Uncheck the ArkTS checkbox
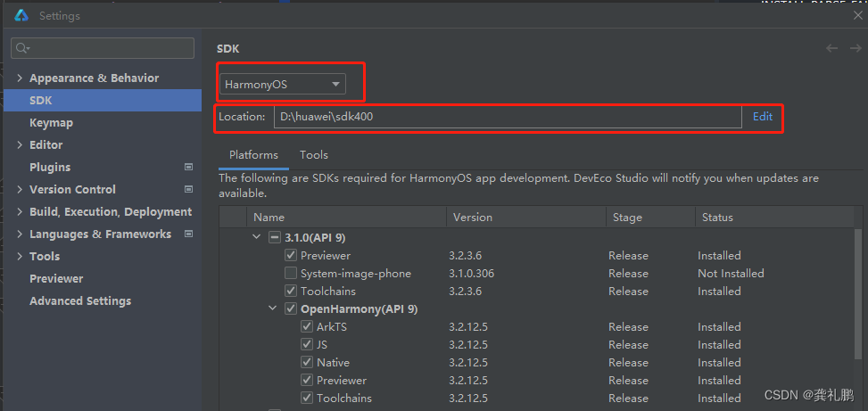868x411 pixels. [x=307, y=327]
